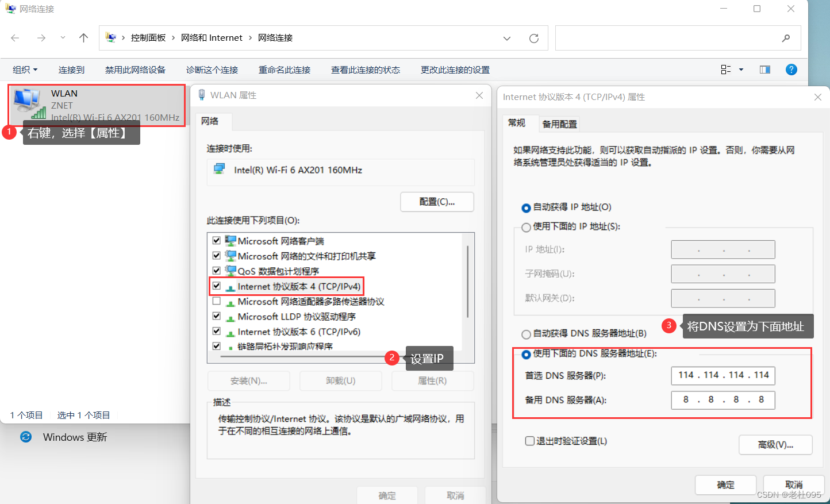830x504 pixels.
Task: Close the WLAN 属性 dialog
Action: pos(479,95)
